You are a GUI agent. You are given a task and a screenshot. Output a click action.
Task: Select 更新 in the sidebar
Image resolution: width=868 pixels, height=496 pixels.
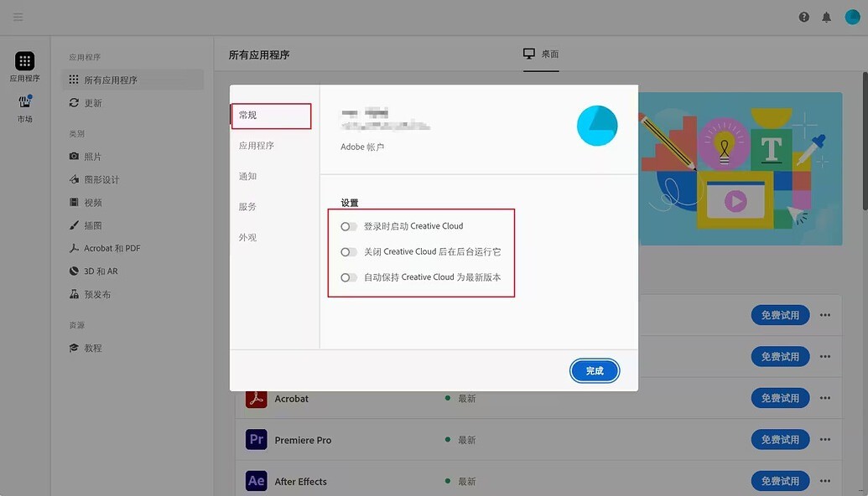pyautogui.click(x=92, y=103)
